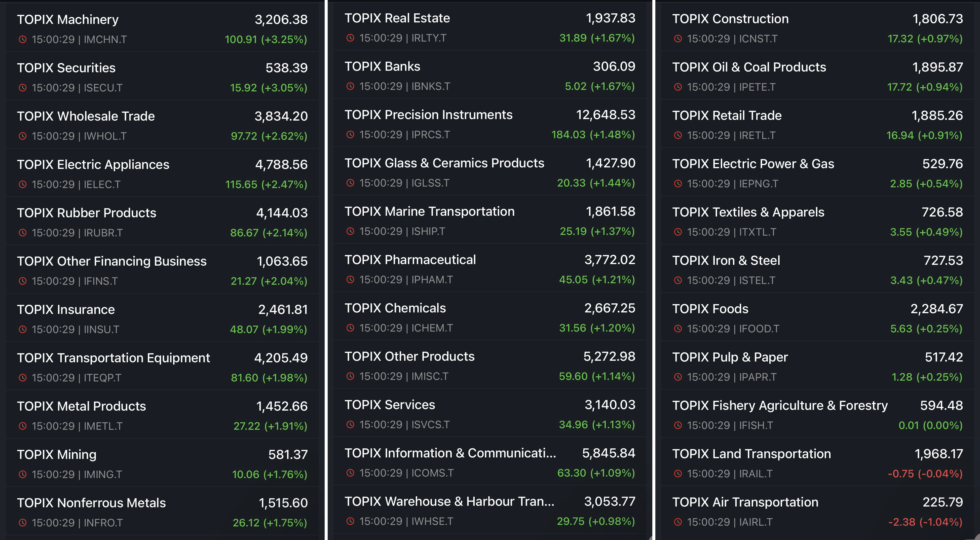
Task: Click the clock icon beside IFOOD.T
Action: point(678,329)
